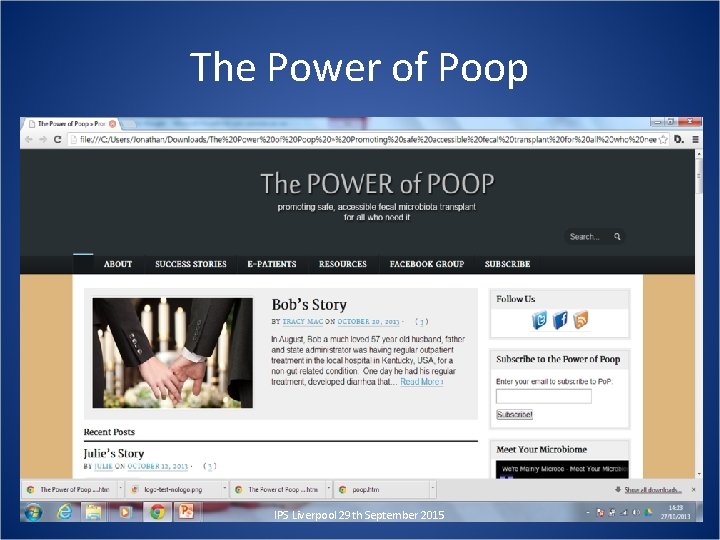Open the Twitter follow icon

click(x=540, y=320)
